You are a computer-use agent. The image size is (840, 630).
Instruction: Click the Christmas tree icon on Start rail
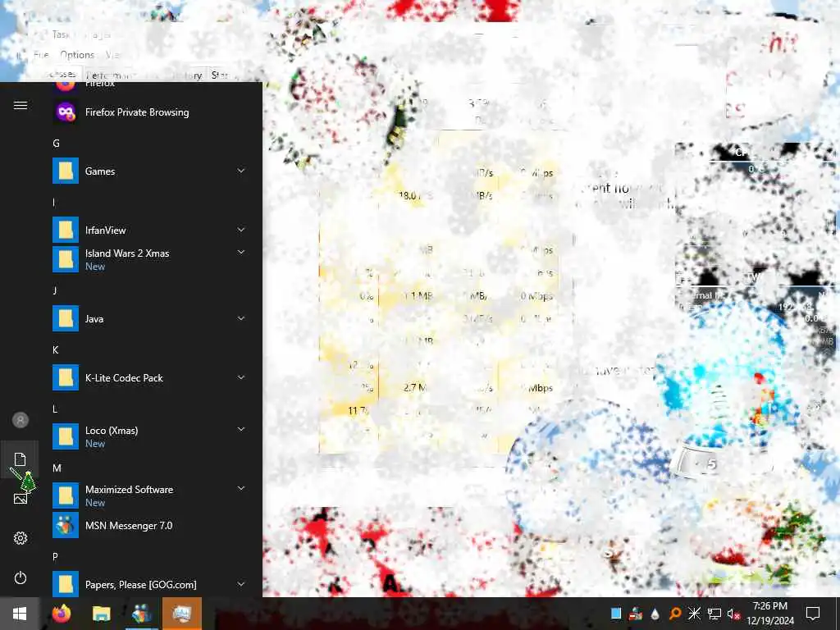coord(28,481)
